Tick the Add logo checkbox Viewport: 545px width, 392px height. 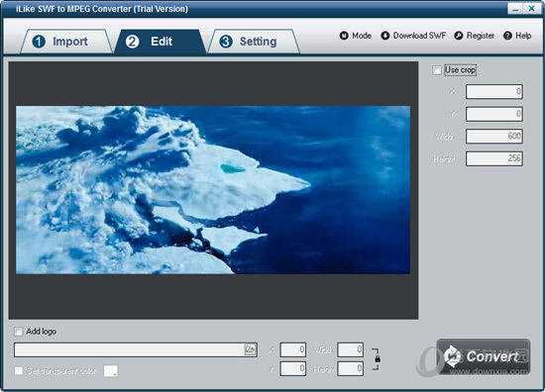point(19,332)
